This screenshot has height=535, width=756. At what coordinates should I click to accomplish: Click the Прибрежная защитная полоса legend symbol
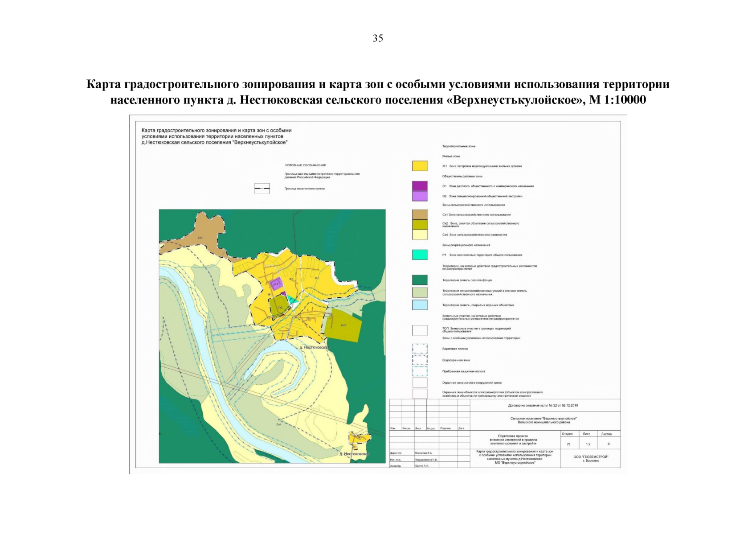point(420,371)
